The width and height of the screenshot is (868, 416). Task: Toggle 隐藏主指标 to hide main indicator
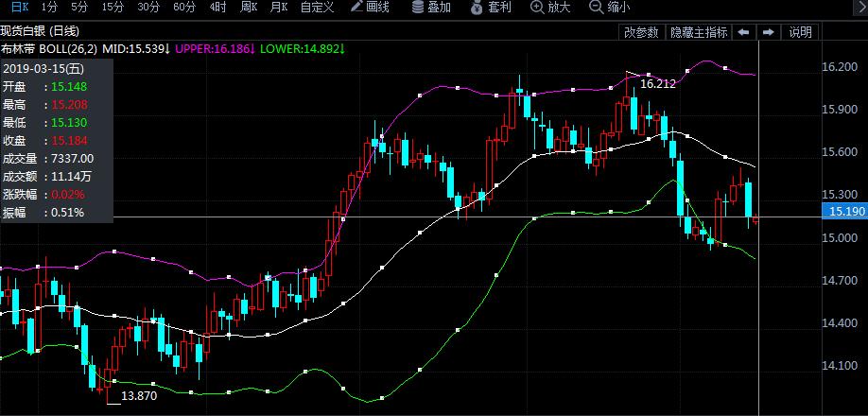(699, 32)
